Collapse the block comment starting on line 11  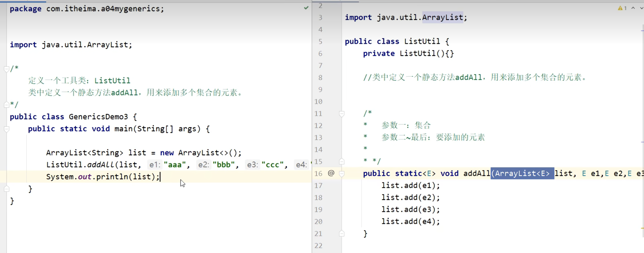click(x=342, y=114)
